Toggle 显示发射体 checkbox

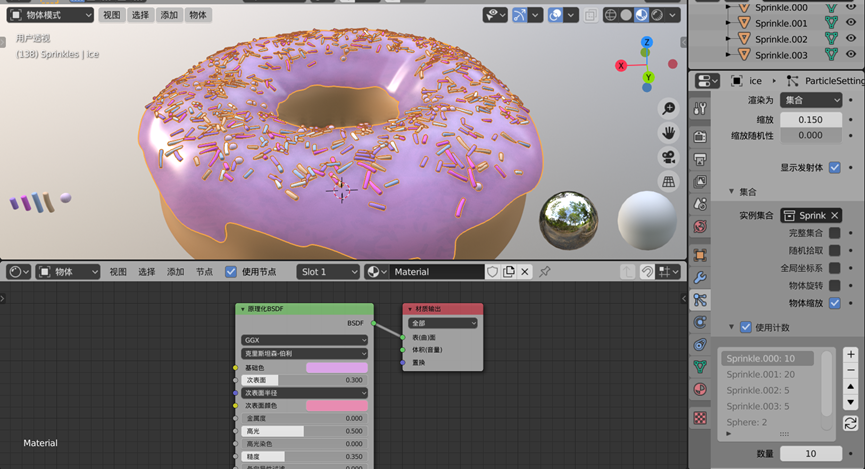pyautogui.click(x=835, y=167)
